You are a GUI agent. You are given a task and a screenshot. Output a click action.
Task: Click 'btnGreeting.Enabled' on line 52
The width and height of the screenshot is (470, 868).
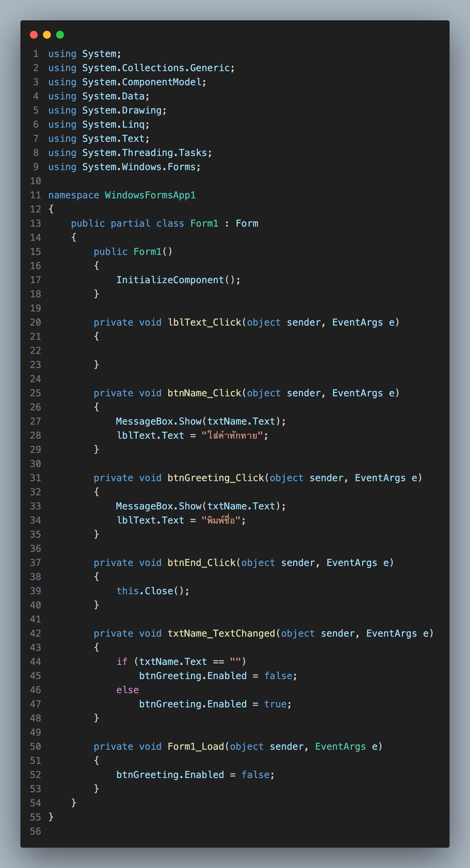pyautogui.click(x=170, y=775)
